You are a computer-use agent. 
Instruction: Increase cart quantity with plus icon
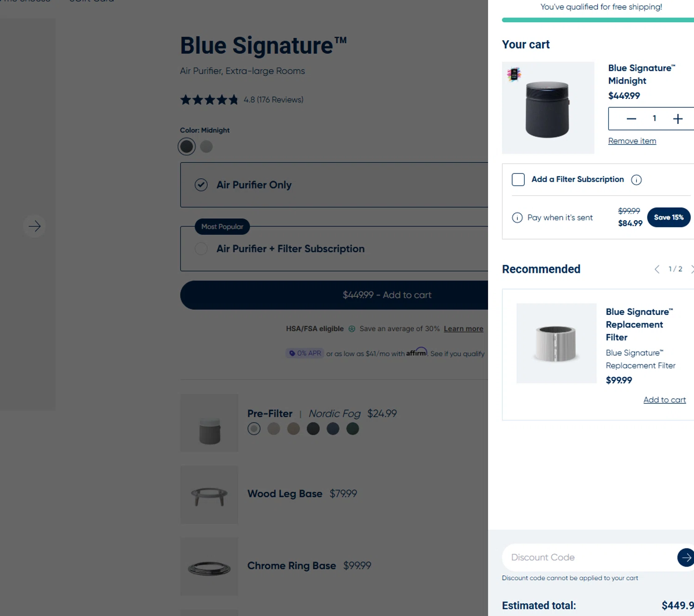(x=678, y=119)
